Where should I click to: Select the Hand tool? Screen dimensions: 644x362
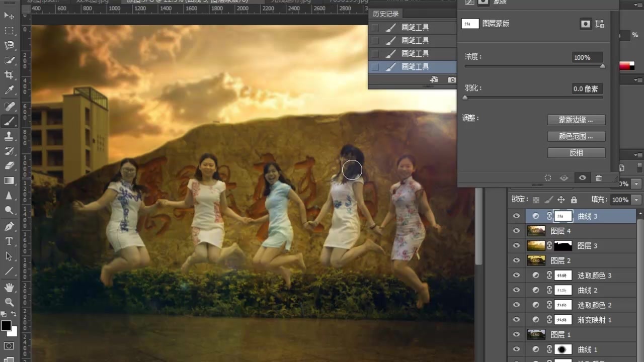(9, 288)
